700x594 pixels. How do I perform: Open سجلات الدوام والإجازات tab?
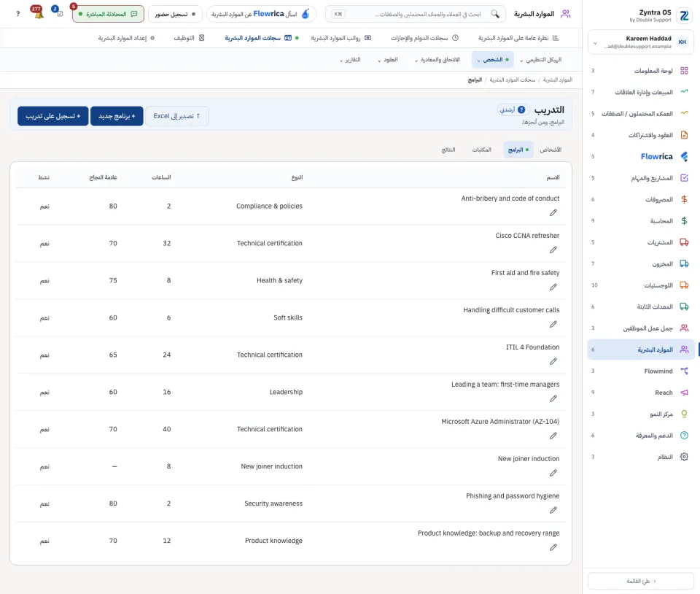point(424,38)
